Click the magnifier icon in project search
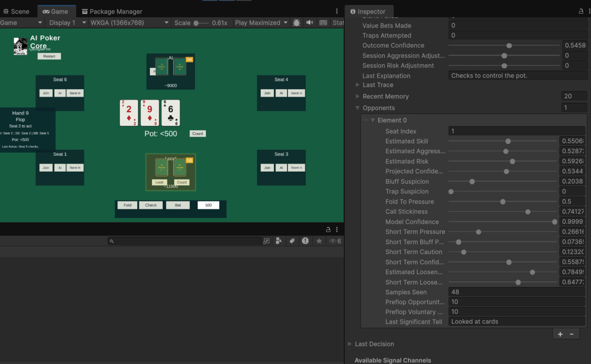The height and width of the screenshot is (364, 591). [112, 241]
